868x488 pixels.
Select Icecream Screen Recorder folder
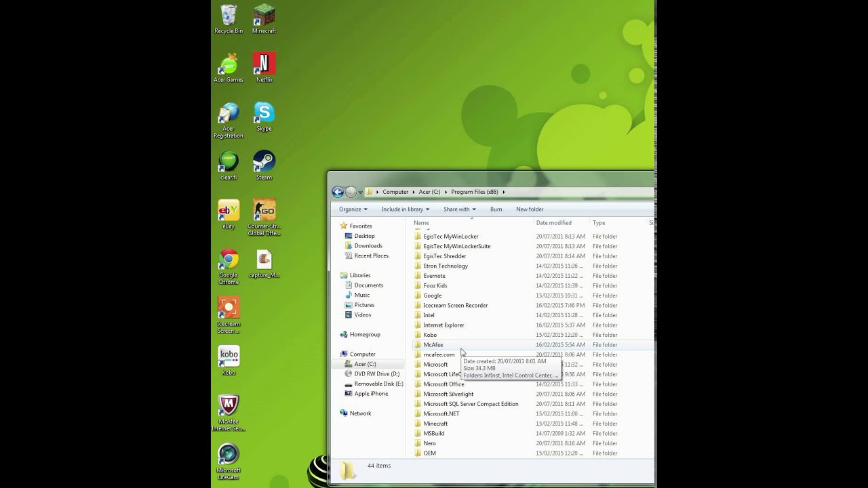(455, 306)
